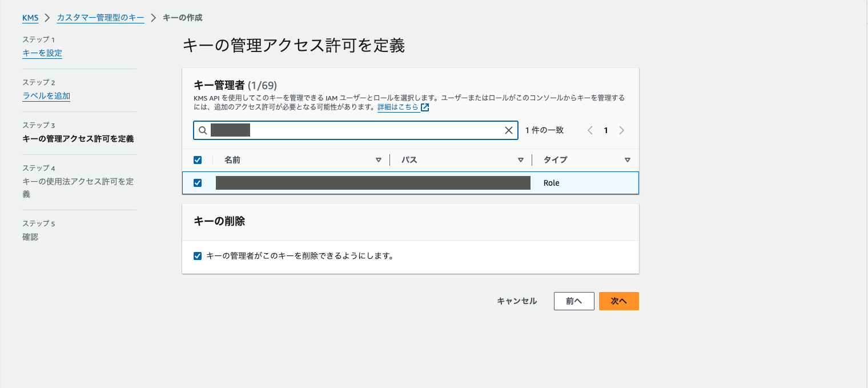Open the 名前 column sort dropdown

tap(379, 159)
